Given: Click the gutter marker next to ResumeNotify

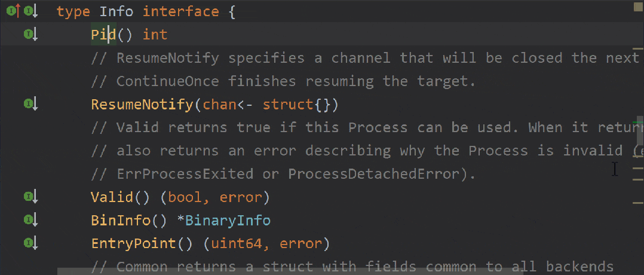Looking at the screenshot, I should pyautogui.click(x=30, y=105).
